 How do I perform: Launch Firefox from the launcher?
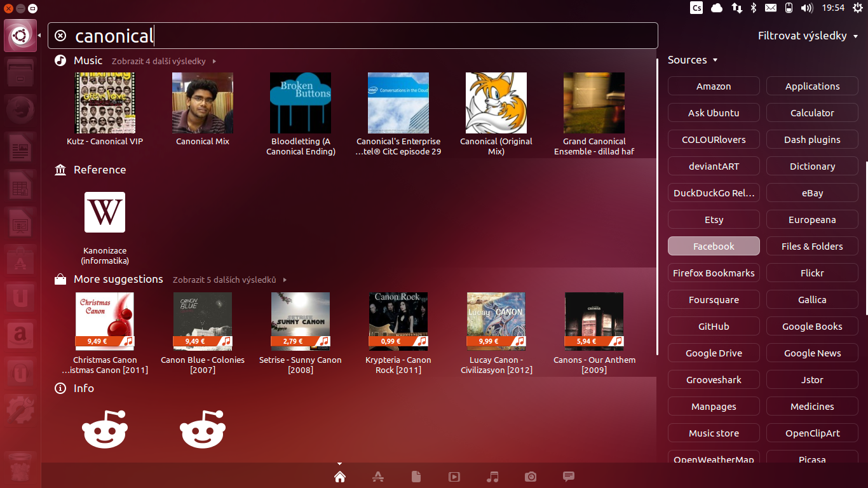tap(20, 109)
